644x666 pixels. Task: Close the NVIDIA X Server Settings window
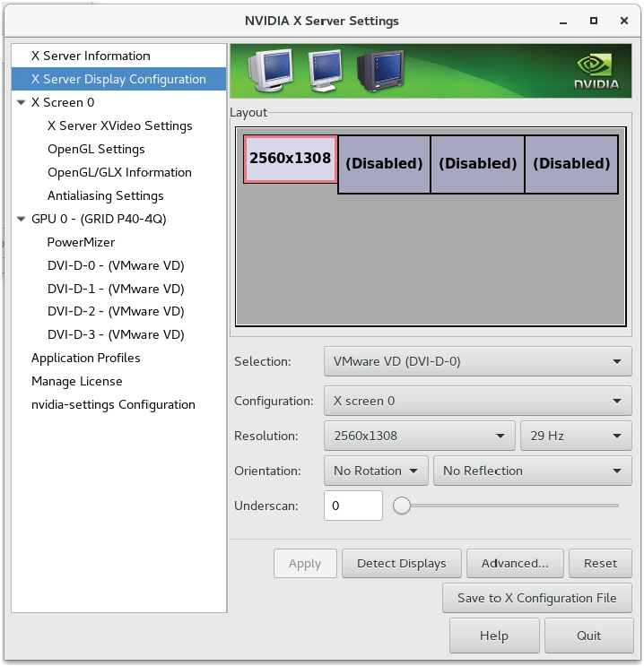624,21
